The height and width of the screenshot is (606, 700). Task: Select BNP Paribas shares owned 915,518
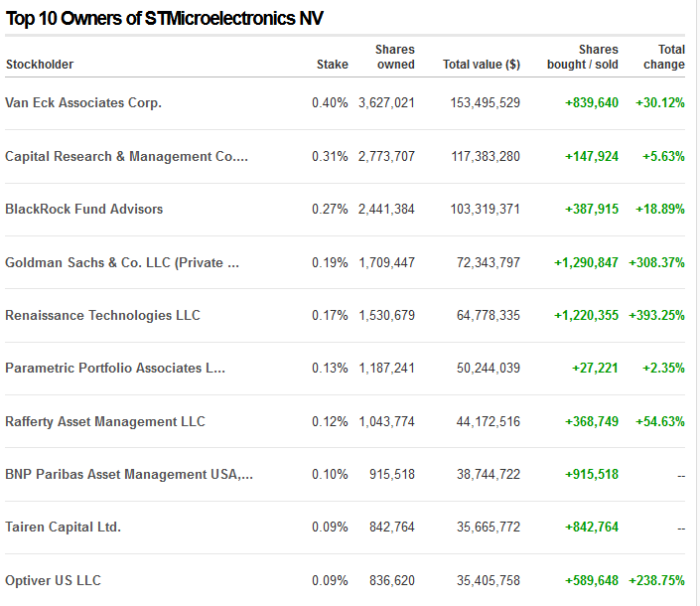click(392, 474)
